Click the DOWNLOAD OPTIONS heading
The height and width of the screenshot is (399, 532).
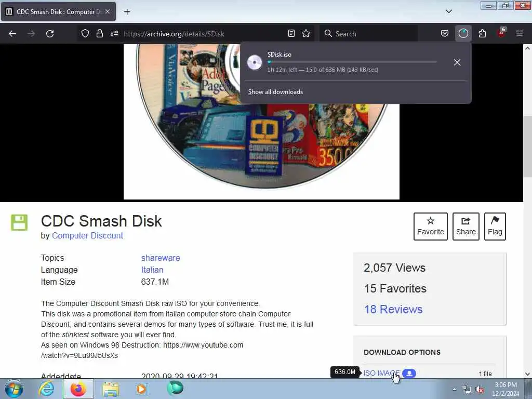(402, 352)
